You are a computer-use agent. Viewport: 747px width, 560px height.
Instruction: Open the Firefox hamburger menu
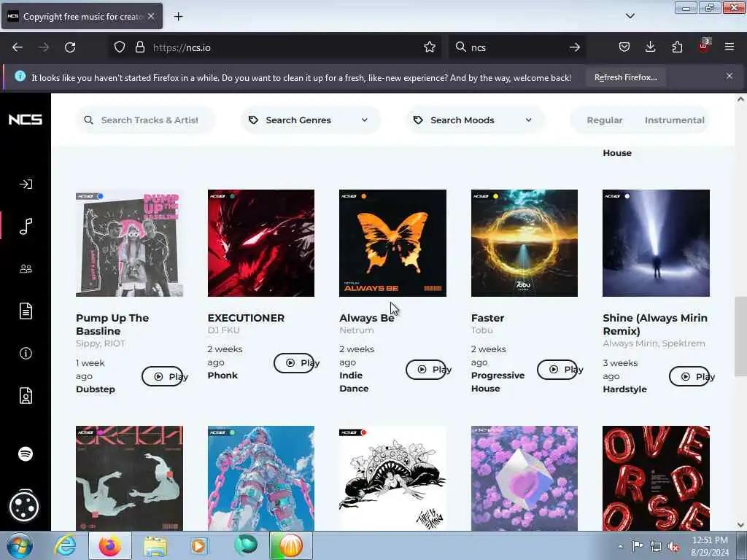click(x=729, y=47)
